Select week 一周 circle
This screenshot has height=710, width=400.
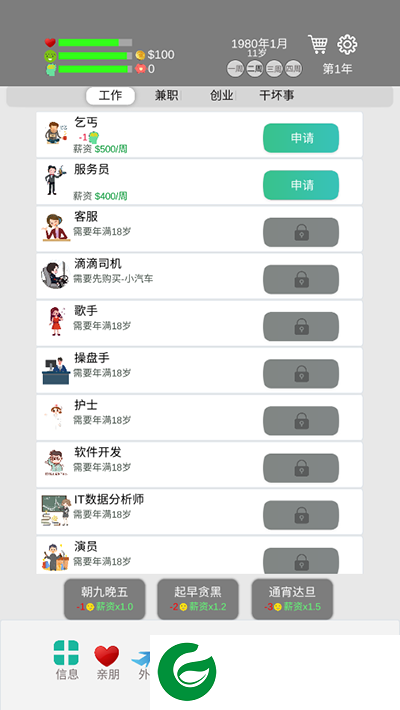tap(235, 69)
